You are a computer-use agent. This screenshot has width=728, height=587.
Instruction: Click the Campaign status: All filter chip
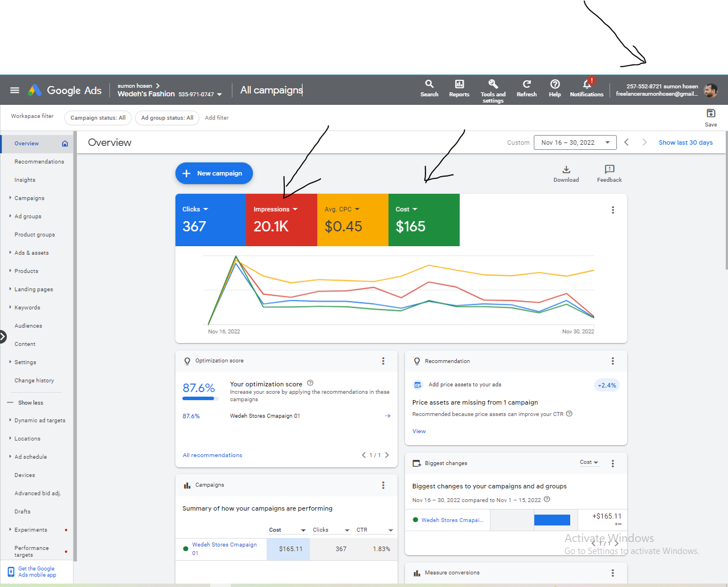(x=98, y=118)
